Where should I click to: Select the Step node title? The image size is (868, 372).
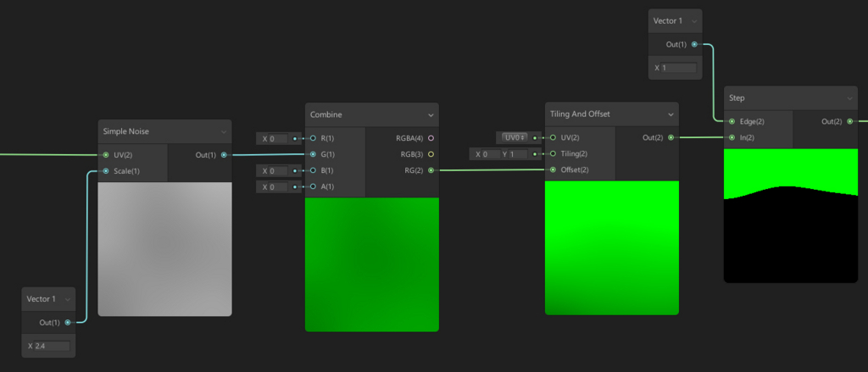[x=737, y=98]
